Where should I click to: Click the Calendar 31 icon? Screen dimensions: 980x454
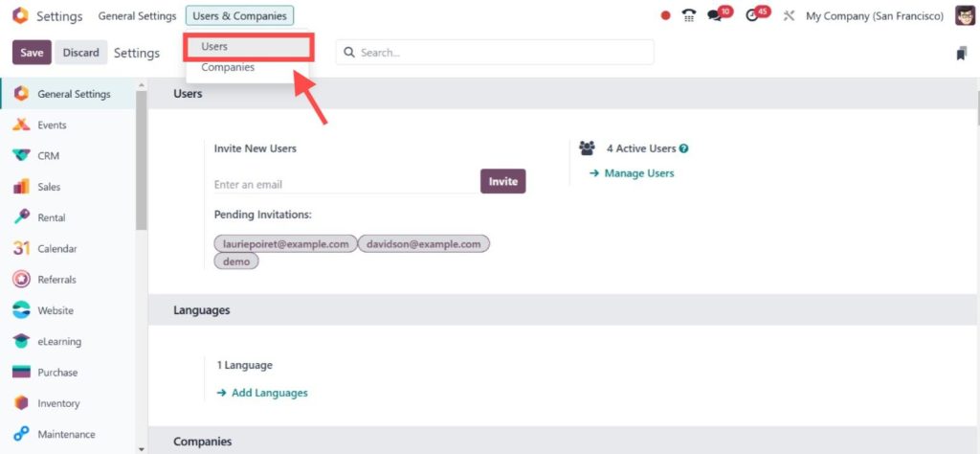[x=21, y=248]
